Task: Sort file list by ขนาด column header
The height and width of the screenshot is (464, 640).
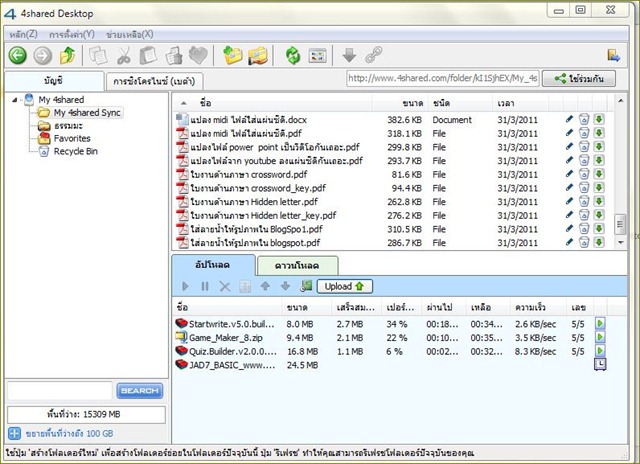Action: click(x=399, y=103)
